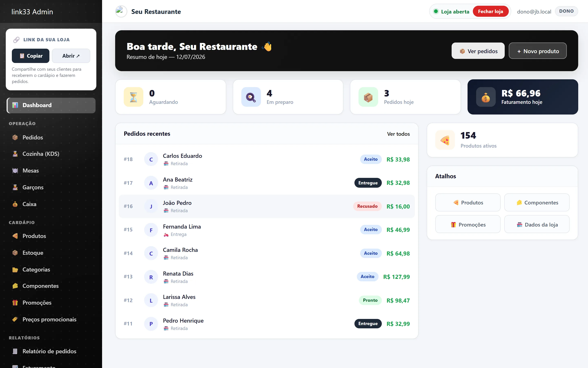Open the Promoções shortcut in Atalhos
The image size is (588, 368).
click(x=468, y=224)
